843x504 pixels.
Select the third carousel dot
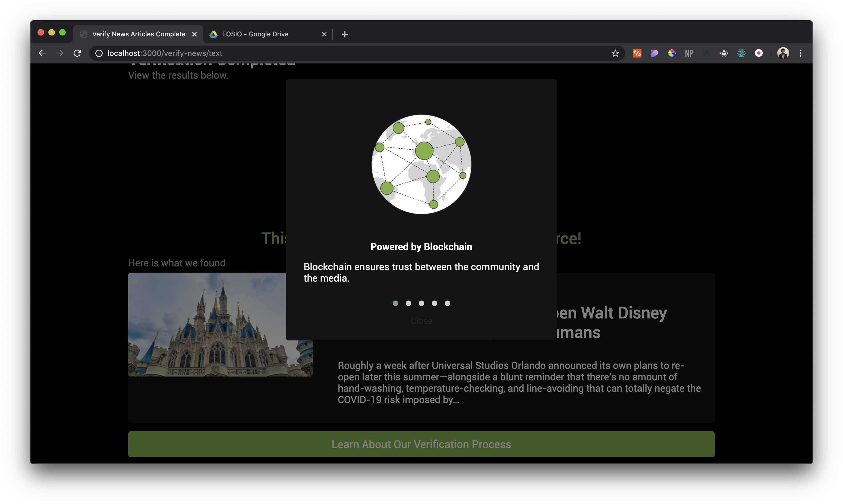point(421,303)
